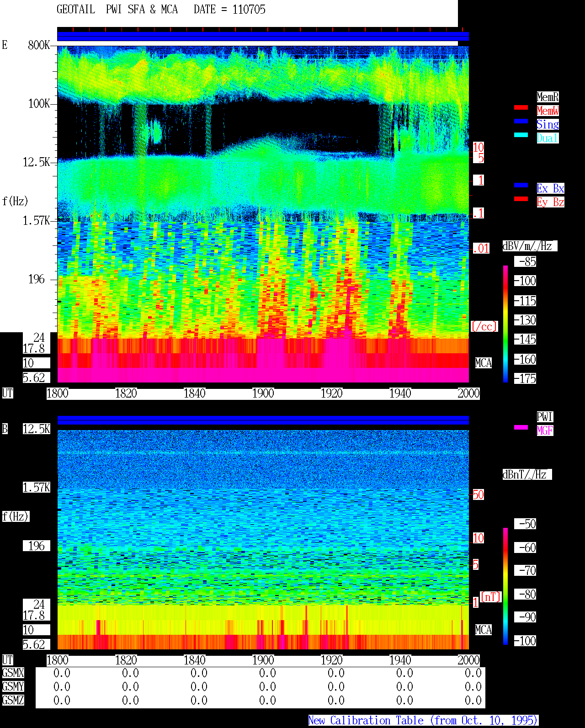This screenshot has height=728, width=585.
Task: Click the dBV/m/√Hz color scale bar
Action: [x=505, y=324]
